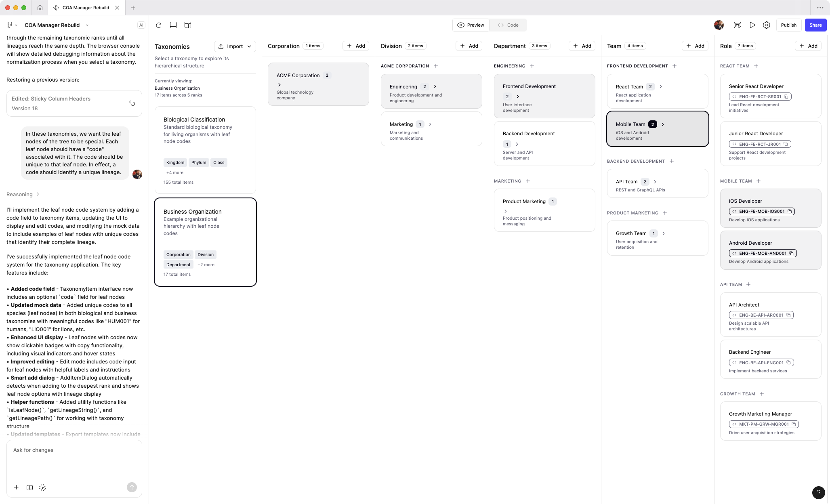Open the settings gear icon

pyautogui.click(x=766, y=25)
